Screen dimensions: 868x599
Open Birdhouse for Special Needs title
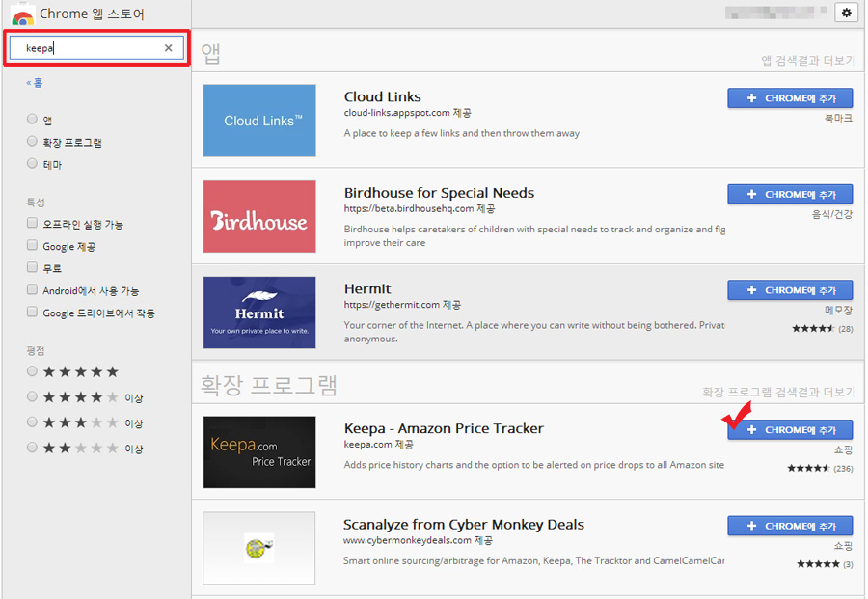(x=439, y=193)
